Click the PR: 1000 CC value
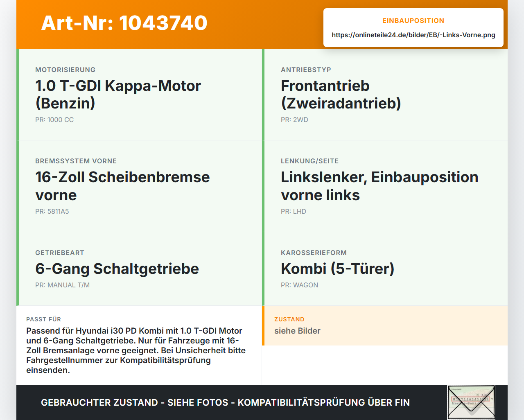The image size is (524, 420). point(54,120)
